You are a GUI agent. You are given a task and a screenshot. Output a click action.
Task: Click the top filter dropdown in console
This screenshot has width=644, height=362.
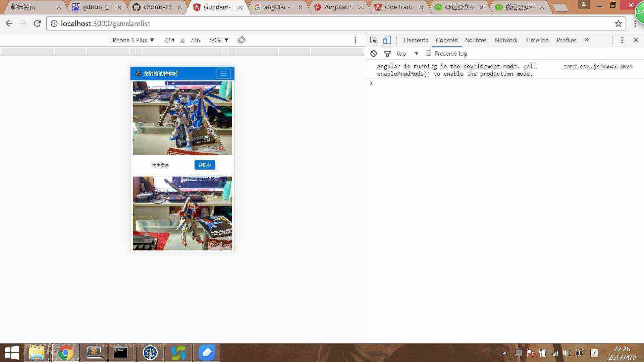coord(407,54)
